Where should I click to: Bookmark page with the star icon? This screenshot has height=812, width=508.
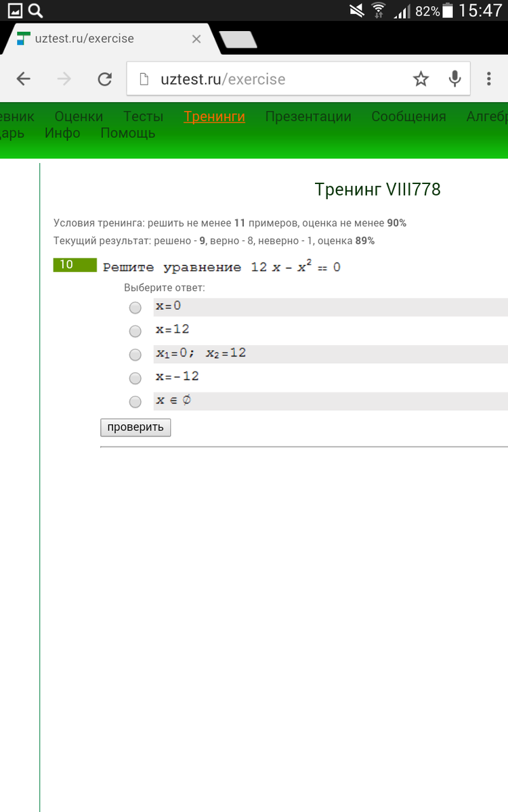pyautogui.click(x=421, y=79)
